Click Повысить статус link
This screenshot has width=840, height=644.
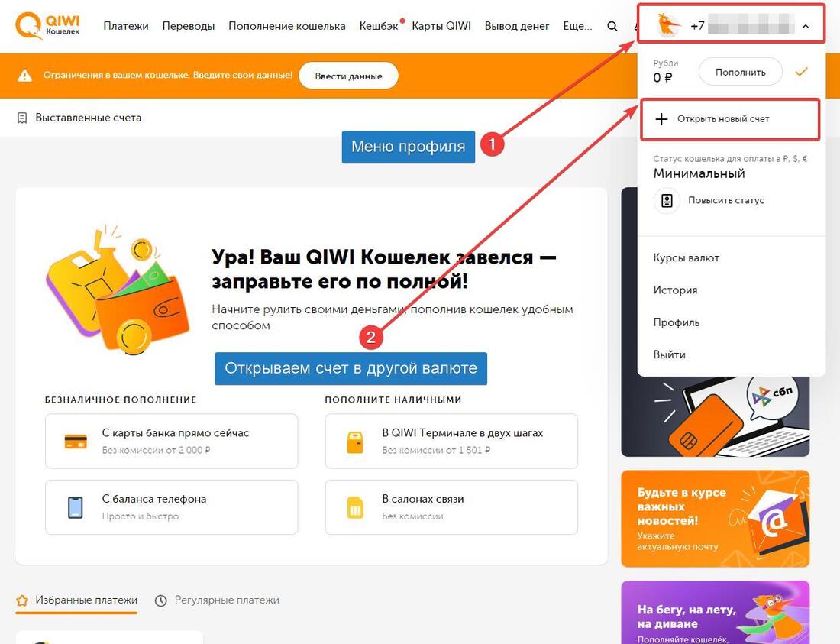(726, 200)
